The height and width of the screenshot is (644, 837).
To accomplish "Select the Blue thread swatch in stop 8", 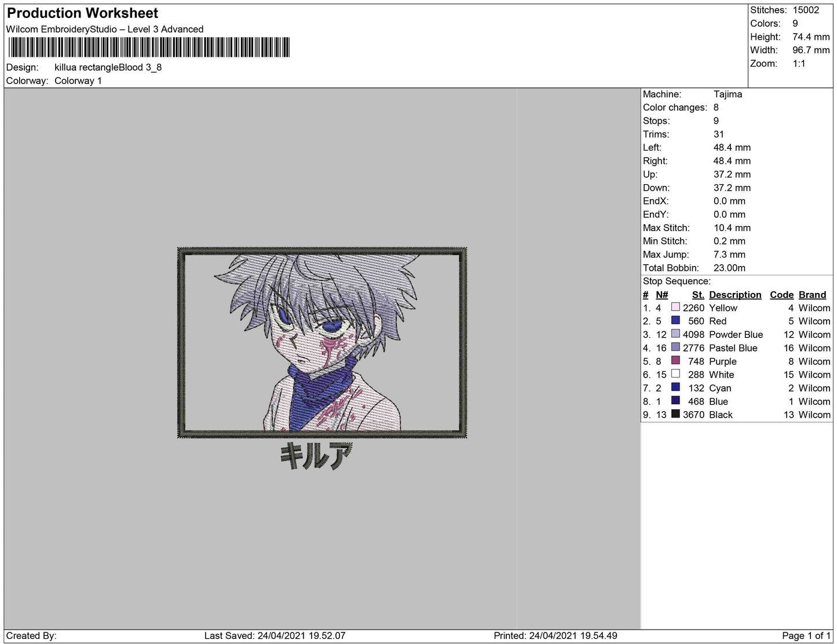I will pyautogui.click(x=675, y=401).
